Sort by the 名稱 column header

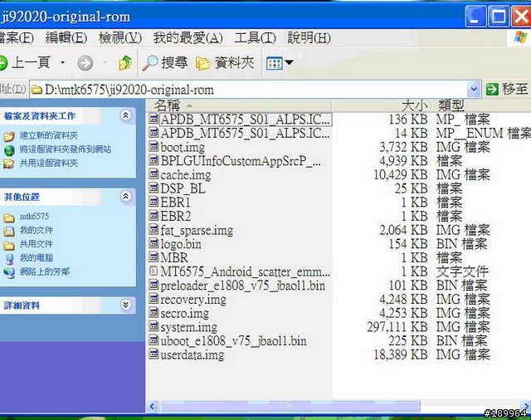pyautogui.click(x=239, y=105)
